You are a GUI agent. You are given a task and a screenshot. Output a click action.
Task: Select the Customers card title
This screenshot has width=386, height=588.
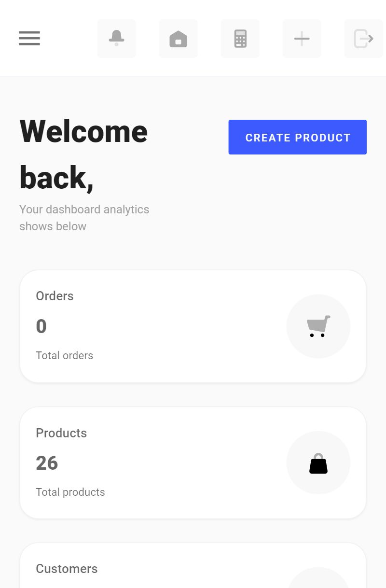[67, 569]
